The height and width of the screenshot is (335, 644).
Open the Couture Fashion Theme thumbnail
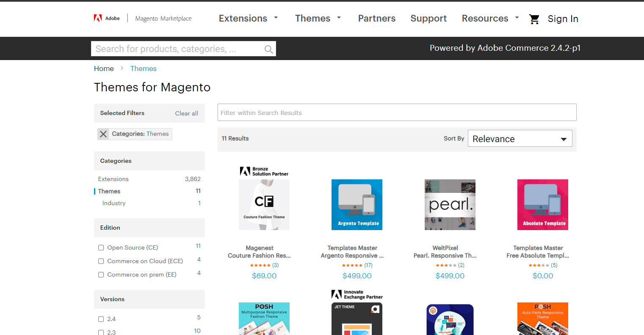click(x=264, y=205)
